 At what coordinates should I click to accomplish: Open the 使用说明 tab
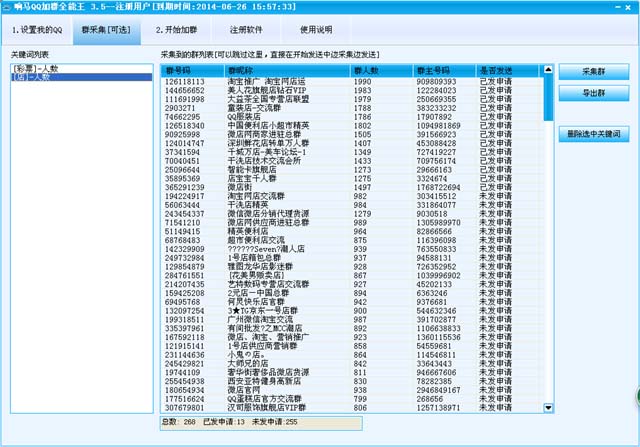(316, 30)
